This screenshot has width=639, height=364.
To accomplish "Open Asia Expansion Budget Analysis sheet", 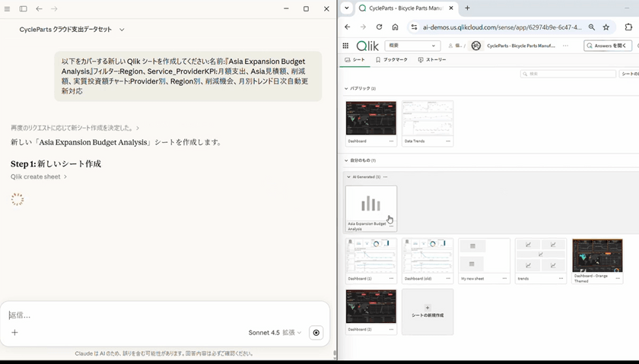I will pyautogui.click(x=371, y=208).
